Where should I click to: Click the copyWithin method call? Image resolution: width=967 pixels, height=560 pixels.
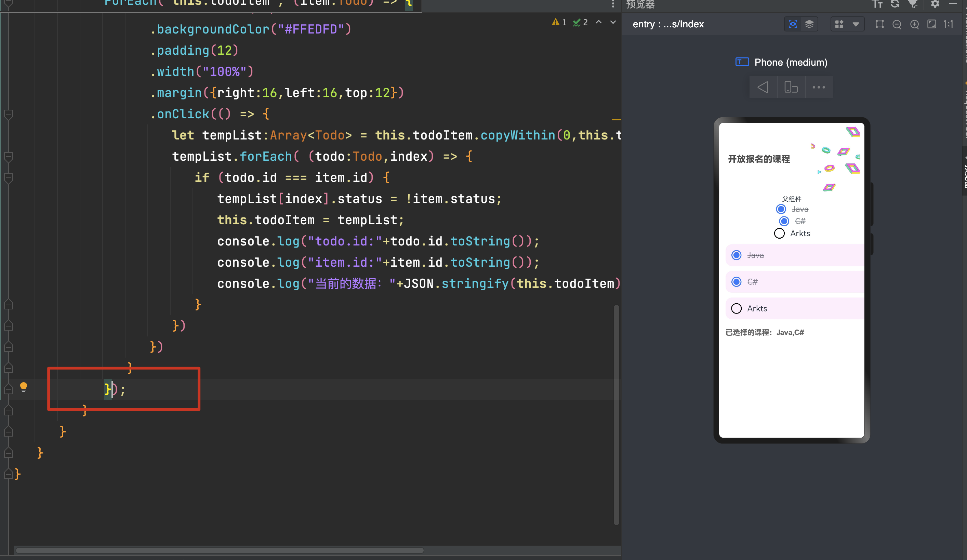coord(518,135)
